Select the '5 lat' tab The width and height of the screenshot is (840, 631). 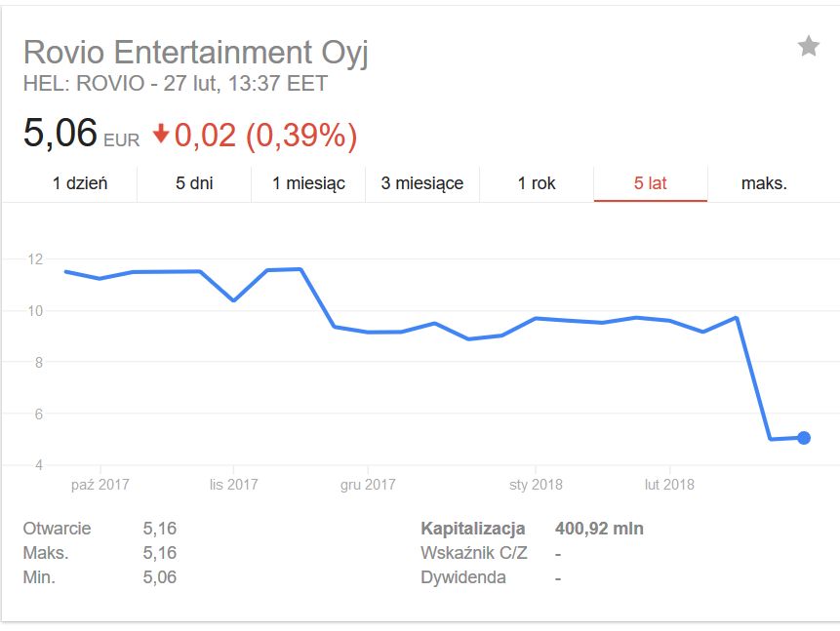651,183
